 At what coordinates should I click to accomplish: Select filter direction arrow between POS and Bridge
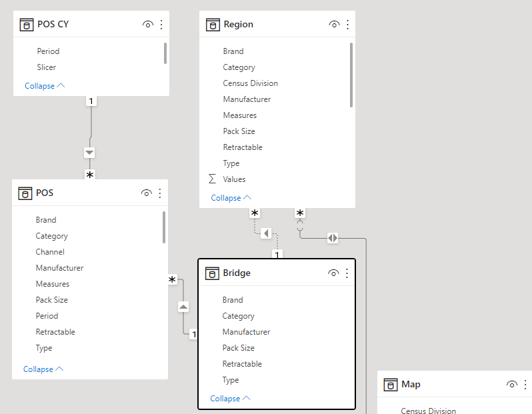(x=183, y=307)
